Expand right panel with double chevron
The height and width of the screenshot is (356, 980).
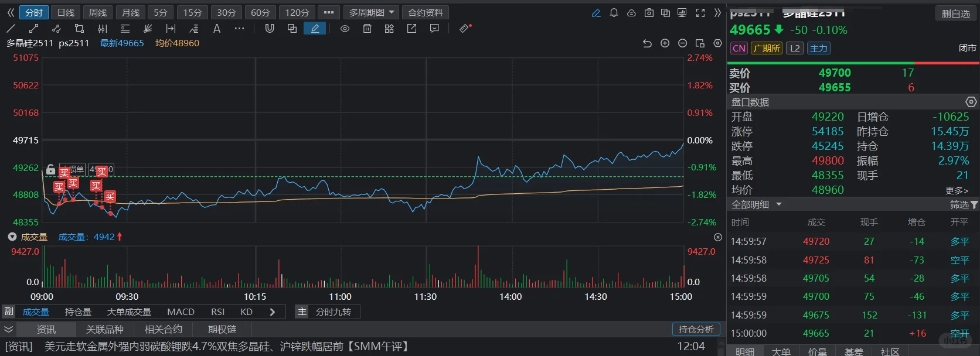(717, 12)
